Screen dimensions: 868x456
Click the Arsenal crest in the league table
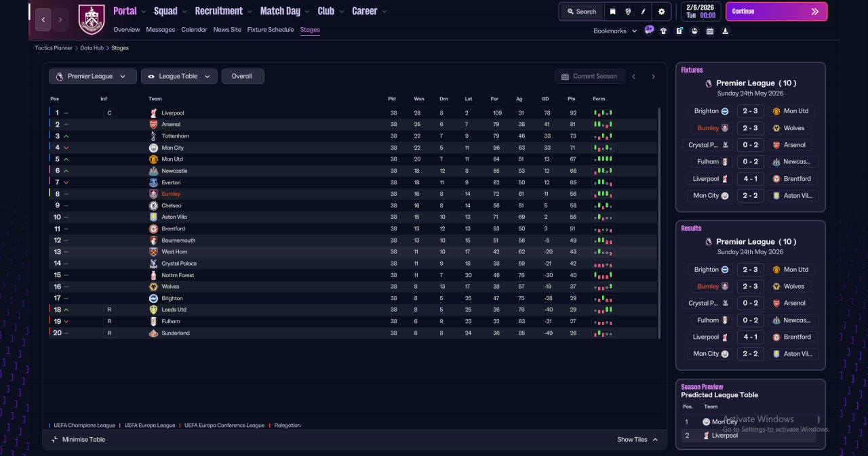pyautogui.click(x=154, y=125)
